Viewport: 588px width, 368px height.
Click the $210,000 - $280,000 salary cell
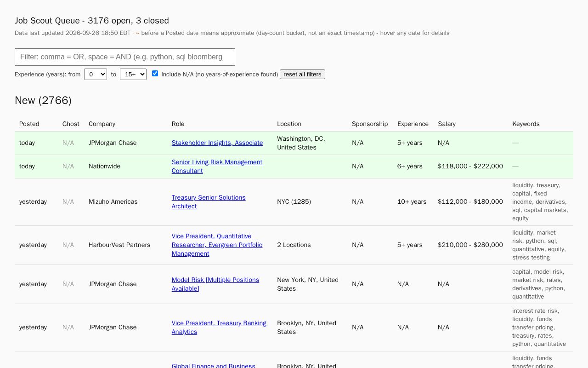470,245
